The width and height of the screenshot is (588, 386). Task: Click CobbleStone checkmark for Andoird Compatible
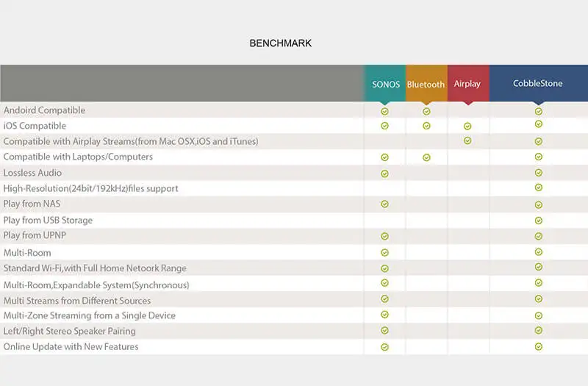click(x=539, y=112)
